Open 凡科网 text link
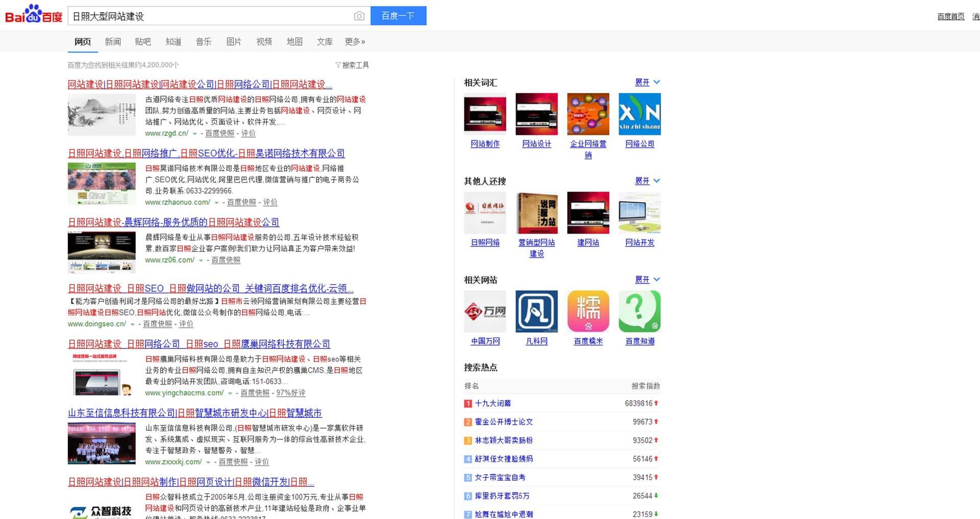 tap(536, 341)
